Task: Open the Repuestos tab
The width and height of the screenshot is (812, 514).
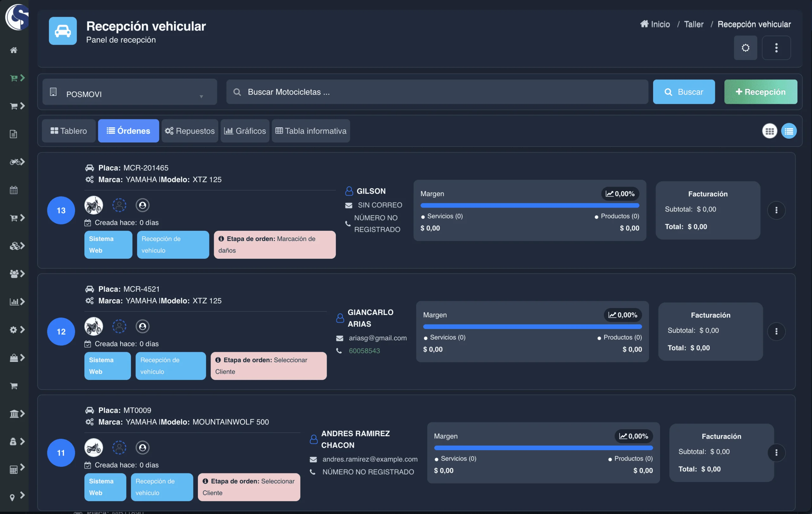Action: pyautogui.click(x=190, y=131)
